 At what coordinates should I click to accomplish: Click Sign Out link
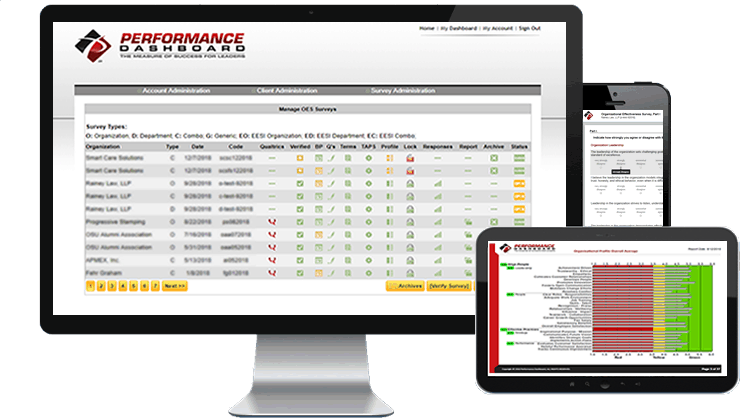click(x=530, y=28)
